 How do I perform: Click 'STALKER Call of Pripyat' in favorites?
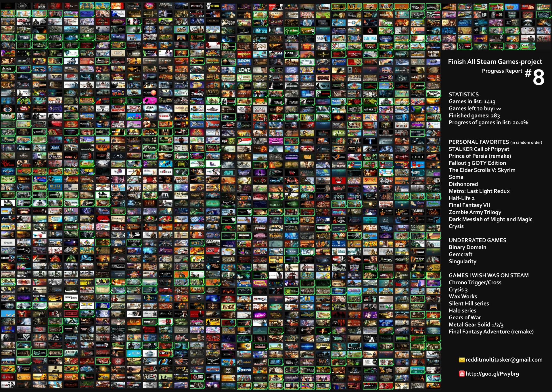479,149
